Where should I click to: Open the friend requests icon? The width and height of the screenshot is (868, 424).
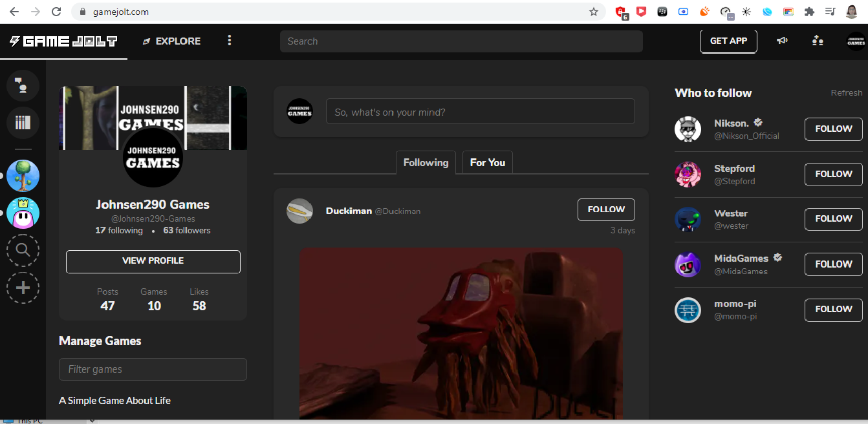click(818, 41)
